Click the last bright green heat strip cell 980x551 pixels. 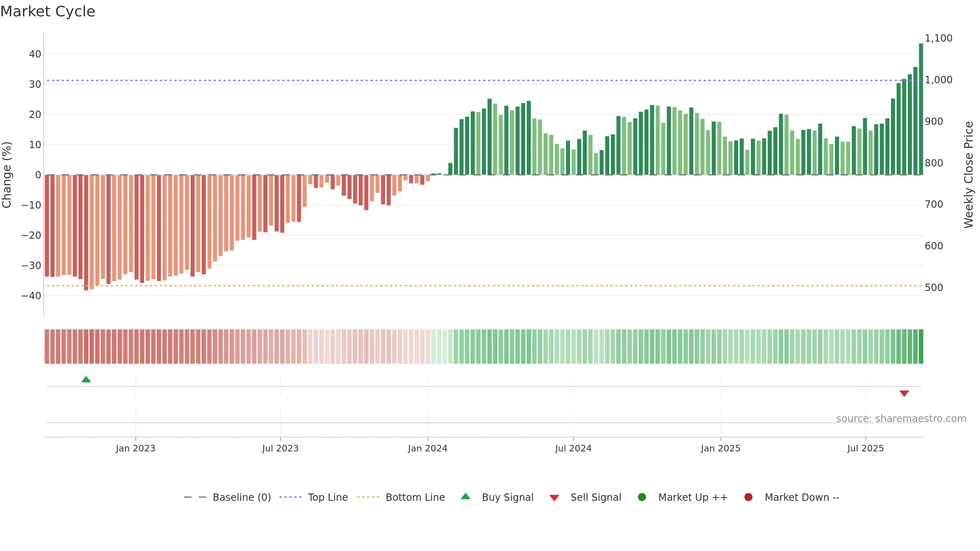(x=921, y=347)
